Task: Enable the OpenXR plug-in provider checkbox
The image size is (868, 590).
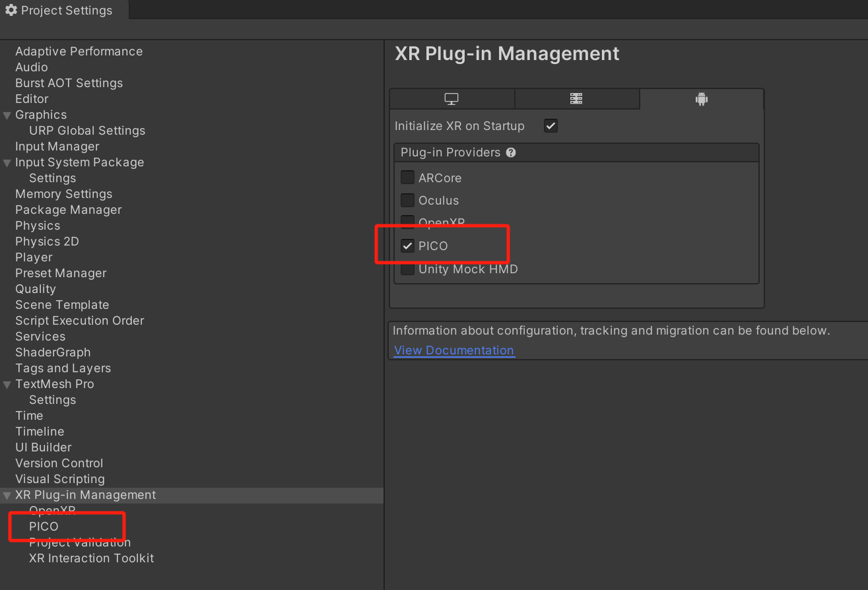Action: pos(407,222)
